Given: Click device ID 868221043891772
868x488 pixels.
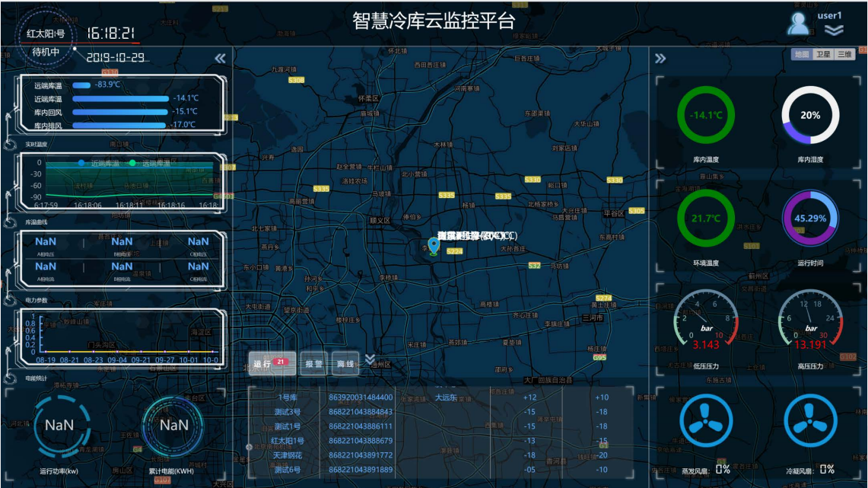Looking at the screenshot, I should [x=361, y=455].
